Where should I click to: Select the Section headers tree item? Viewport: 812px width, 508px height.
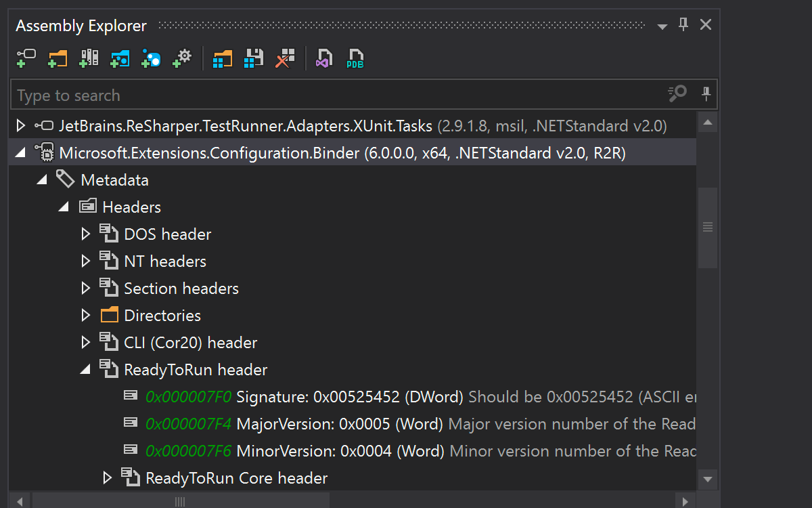pyautogui.click(x=181, y=289)
